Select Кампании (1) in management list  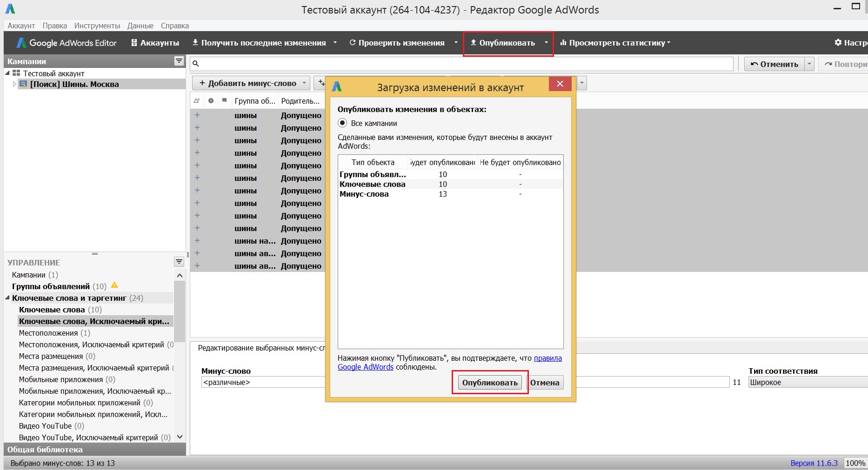pos(35,275)
